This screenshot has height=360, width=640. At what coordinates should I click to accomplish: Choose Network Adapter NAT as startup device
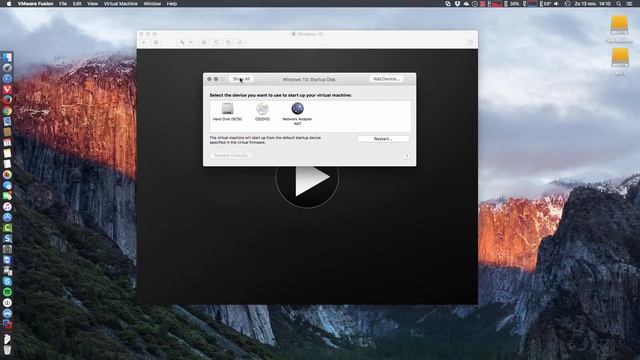pos(297,114)
